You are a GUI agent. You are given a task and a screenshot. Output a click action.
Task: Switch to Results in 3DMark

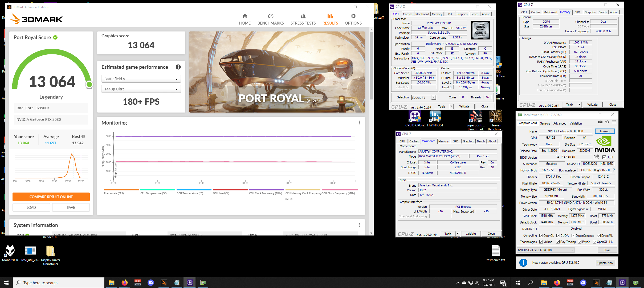click(x=330, y=19)
